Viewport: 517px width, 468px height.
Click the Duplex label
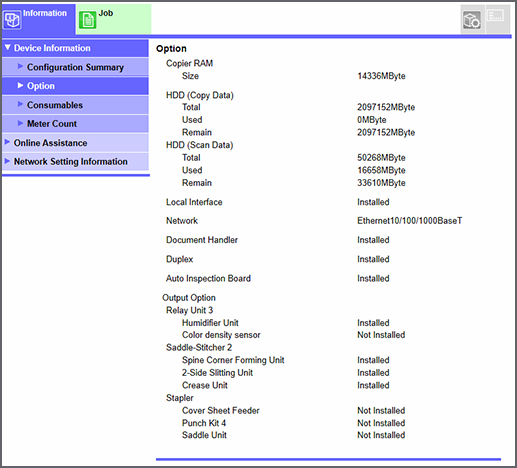tap(179, 259)
